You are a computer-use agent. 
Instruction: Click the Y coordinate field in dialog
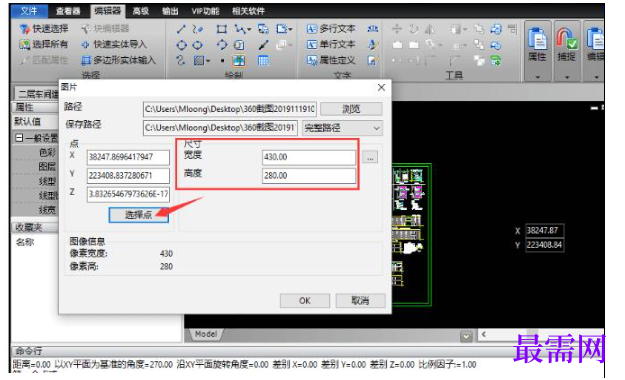pyautogui.click(x=128, y=175)
